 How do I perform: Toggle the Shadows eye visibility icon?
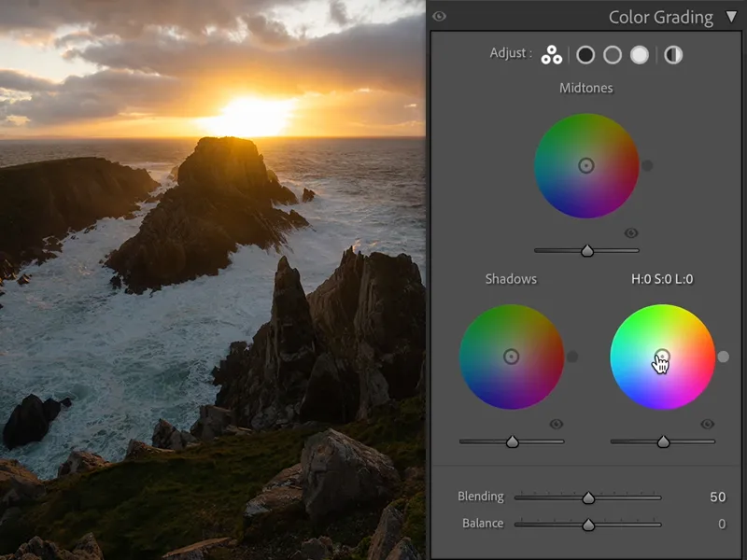(x=557, y=424)
